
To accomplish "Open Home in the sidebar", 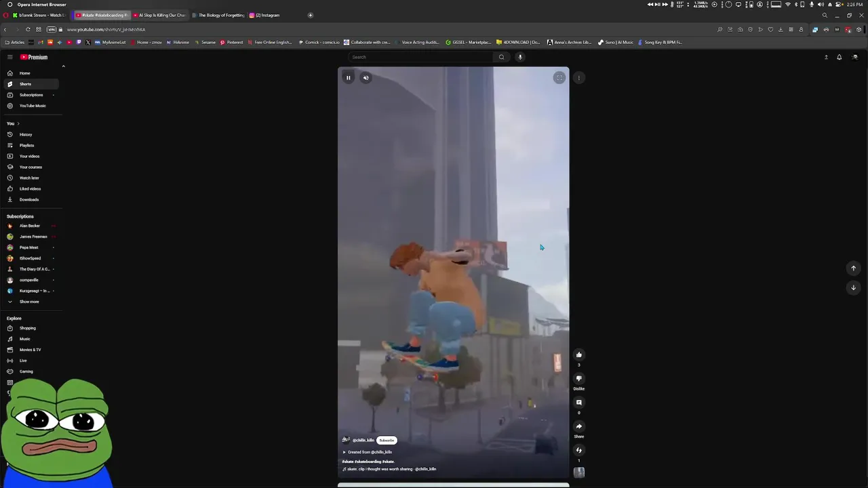I will [x=30, y=73].
